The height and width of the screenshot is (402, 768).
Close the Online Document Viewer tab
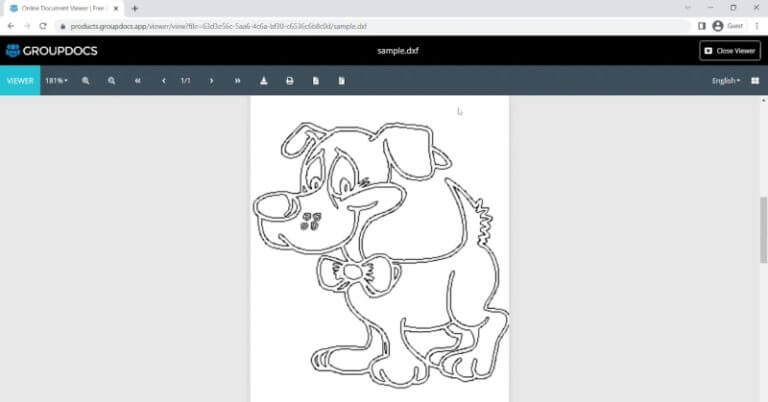[x=116, y=8]
